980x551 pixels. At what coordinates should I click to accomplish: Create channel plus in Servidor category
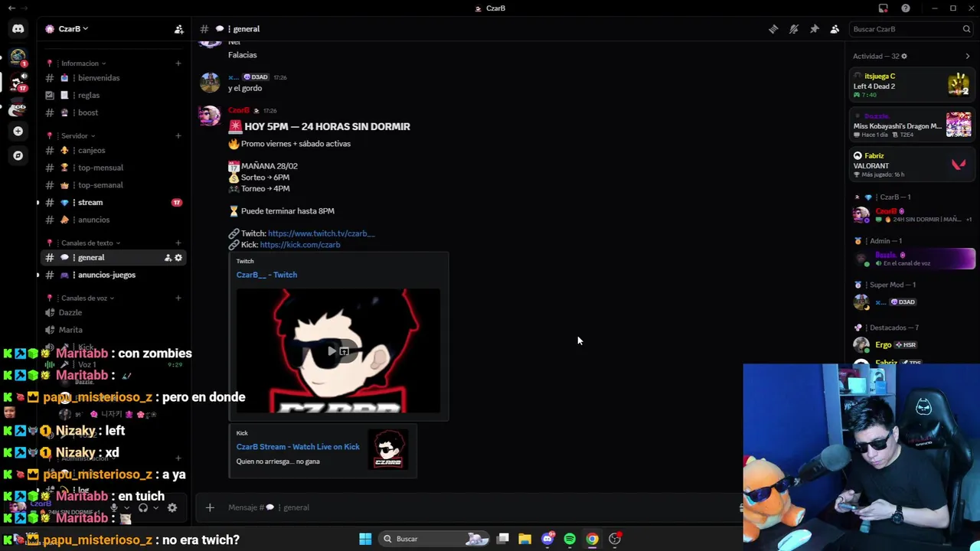point(178,135)
